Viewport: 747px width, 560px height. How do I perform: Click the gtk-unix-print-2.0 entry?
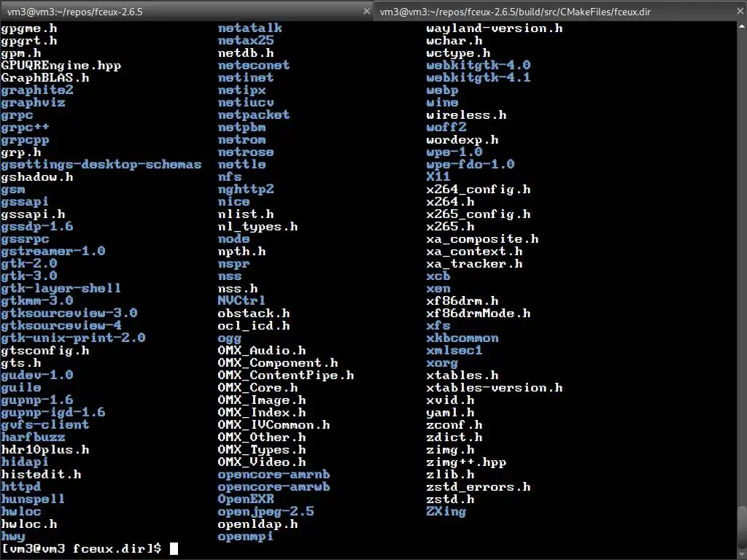[73, 338]
